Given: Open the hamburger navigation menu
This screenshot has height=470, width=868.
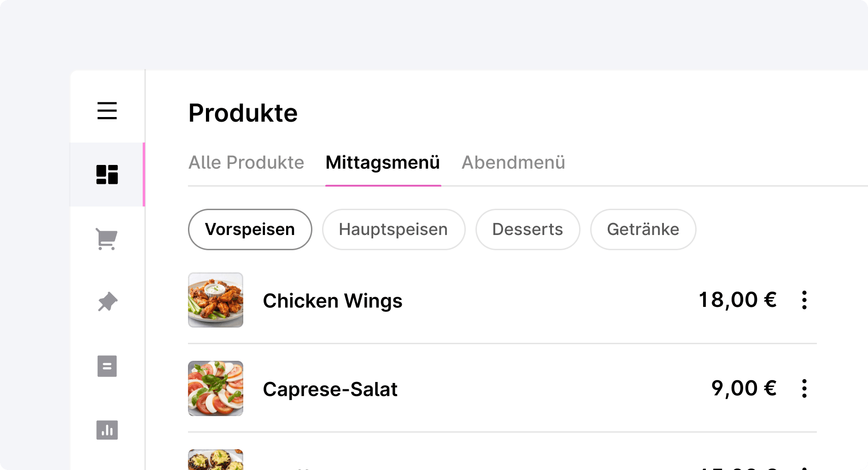Looking at the screenshot, I should (107, 112).
